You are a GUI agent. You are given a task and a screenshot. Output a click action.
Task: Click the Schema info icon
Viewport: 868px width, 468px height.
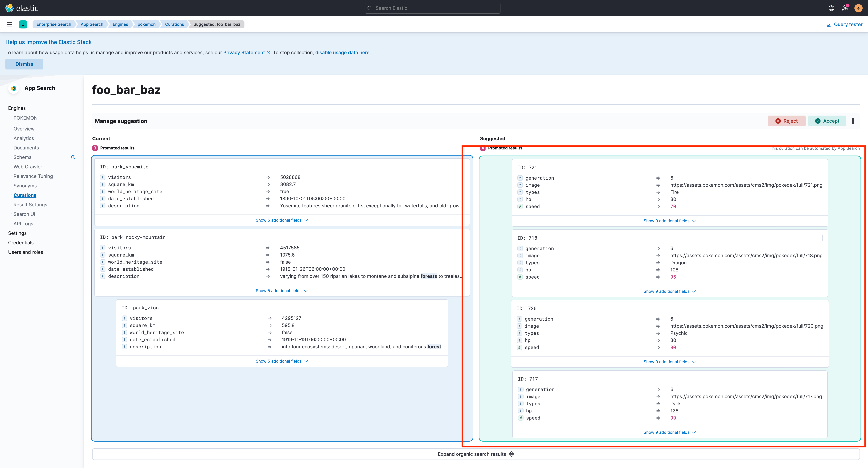[x=73, y=157]
